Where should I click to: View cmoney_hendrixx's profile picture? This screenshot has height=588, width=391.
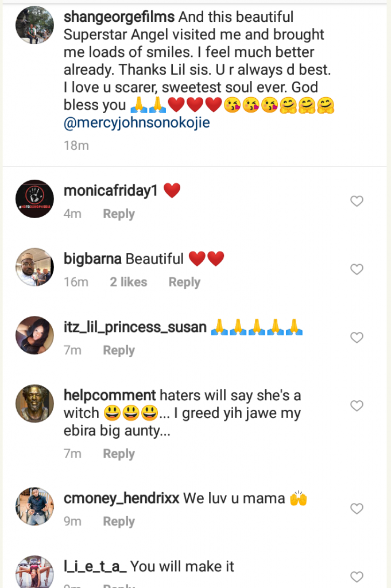(x=34, y=506)
